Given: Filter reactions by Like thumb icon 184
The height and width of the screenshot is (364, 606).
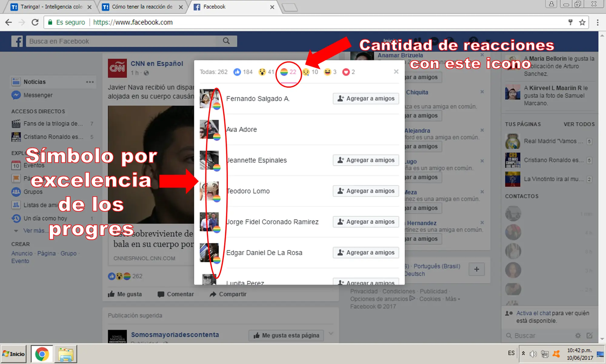Looking at the screenshot, I should coord(243,72).
